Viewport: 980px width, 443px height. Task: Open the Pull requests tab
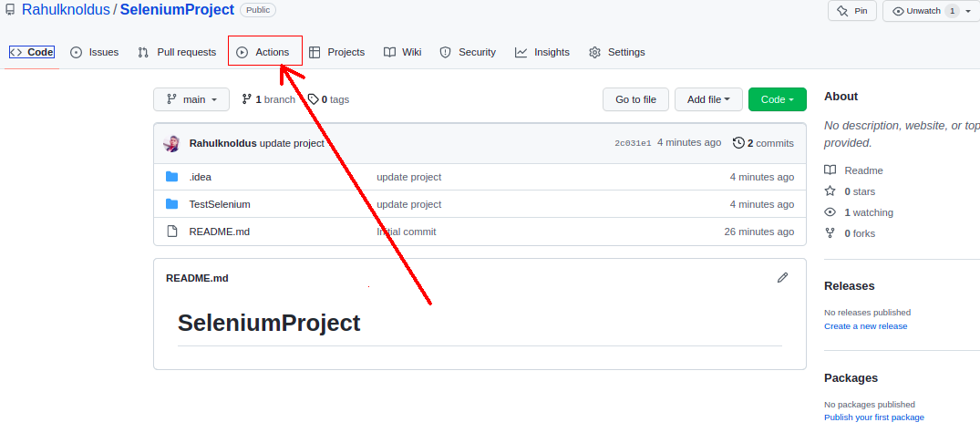tap(177, 53)
